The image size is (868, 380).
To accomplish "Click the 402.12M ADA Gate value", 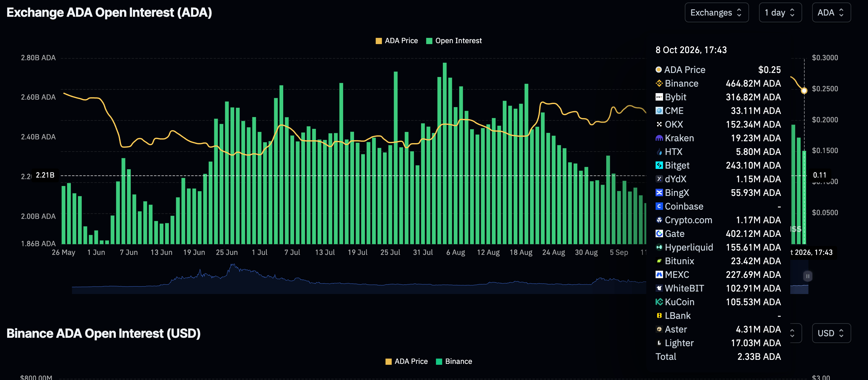I will 753,234.
